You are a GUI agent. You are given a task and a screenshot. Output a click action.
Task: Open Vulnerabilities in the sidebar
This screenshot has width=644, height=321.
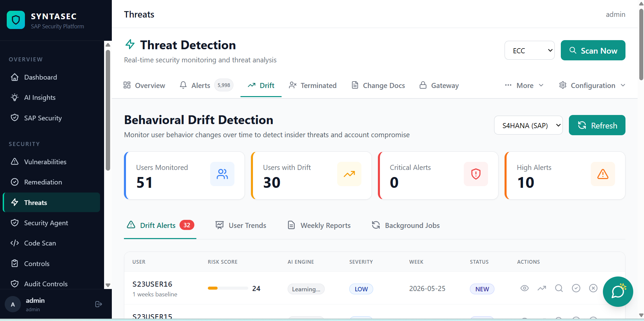(x=52, y=162)
